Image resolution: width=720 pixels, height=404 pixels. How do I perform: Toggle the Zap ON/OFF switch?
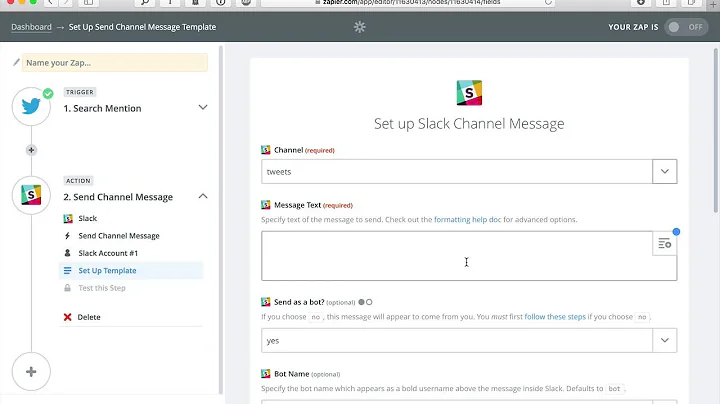[x=685, y=27]
